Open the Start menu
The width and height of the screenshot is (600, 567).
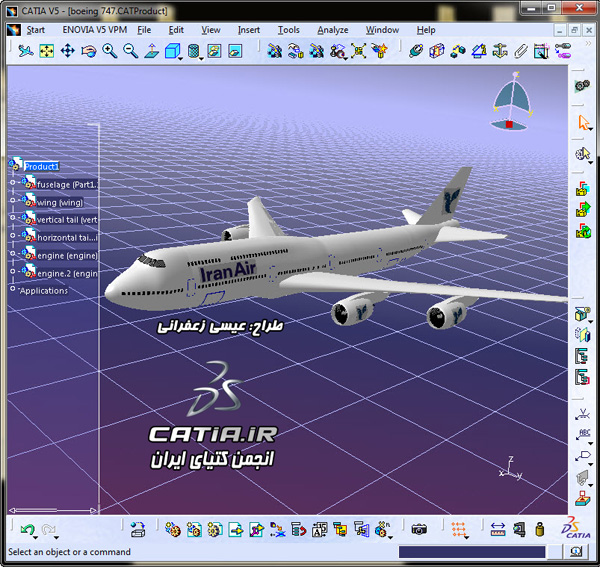point(35,30)
